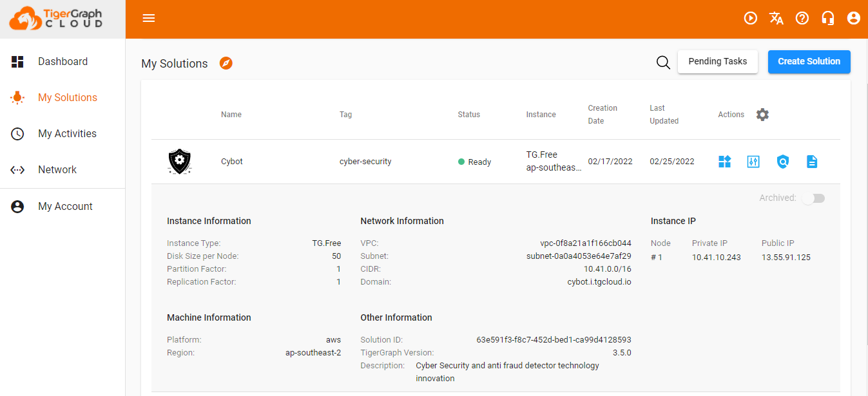Click the public IP 13.55.91.125
Viewport: 868px width, 396px height.
click(x=786, y=258)
